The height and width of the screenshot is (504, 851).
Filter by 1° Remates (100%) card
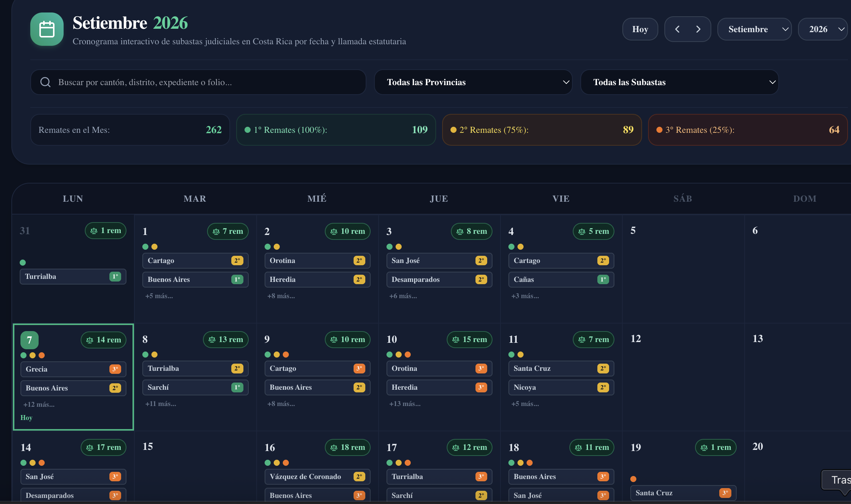tap(336, 130)
